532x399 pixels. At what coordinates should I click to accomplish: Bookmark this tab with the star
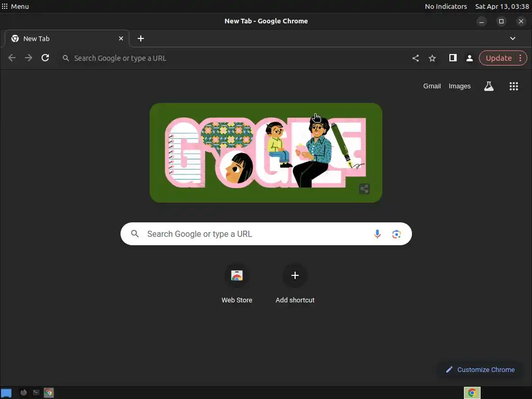click(432, 58)
